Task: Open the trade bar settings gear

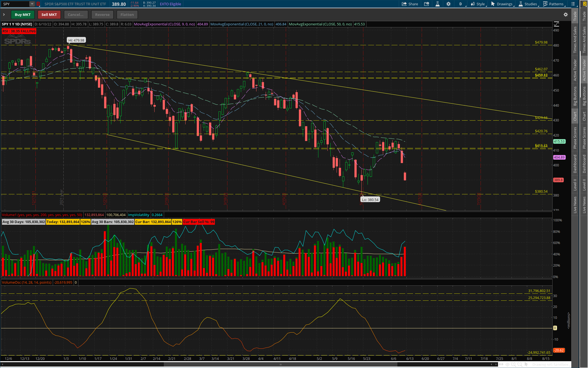Action: 566,15
